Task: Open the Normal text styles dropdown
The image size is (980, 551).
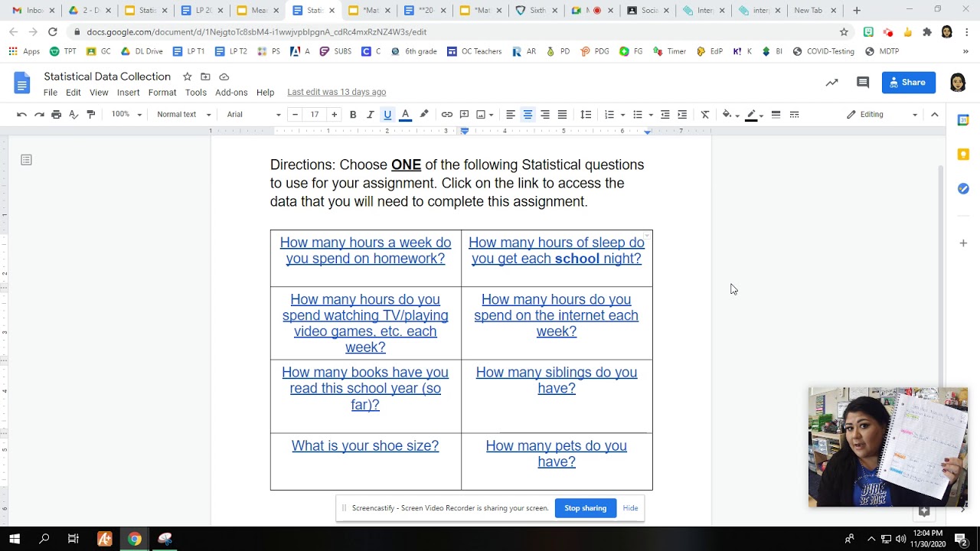Action: click(184, 115)
